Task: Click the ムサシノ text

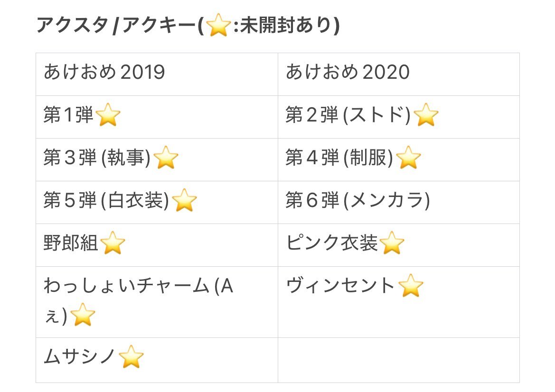Action: point(80,356)
